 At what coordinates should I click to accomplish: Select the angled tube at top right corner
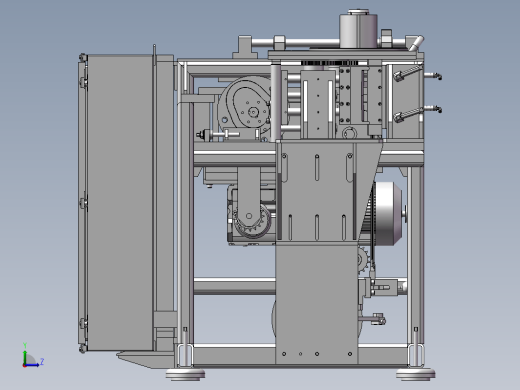pyautogui.click(x=416, y=44)
